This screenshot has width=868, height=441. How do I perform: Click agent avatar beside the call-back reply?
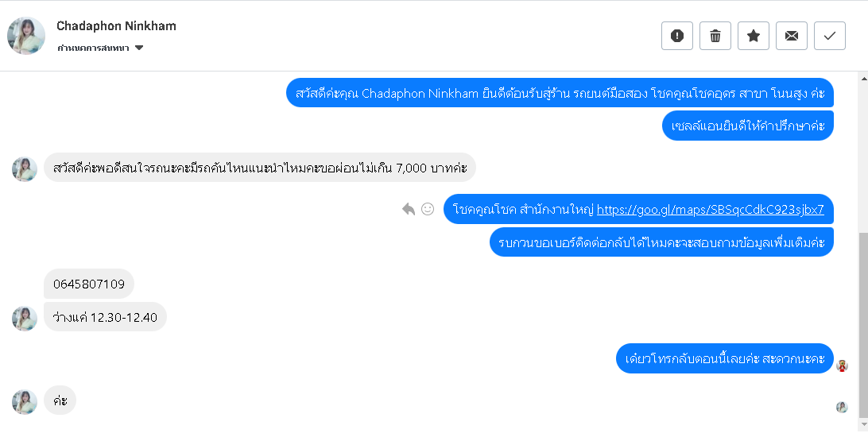[843, 366]
